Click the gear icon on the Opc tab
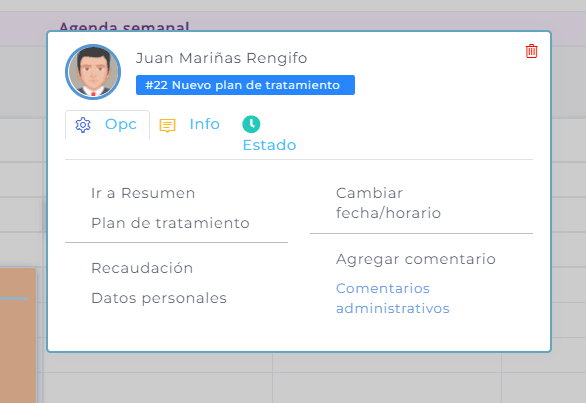The height and width of the screenshot is (403, 586). [83, 125]
